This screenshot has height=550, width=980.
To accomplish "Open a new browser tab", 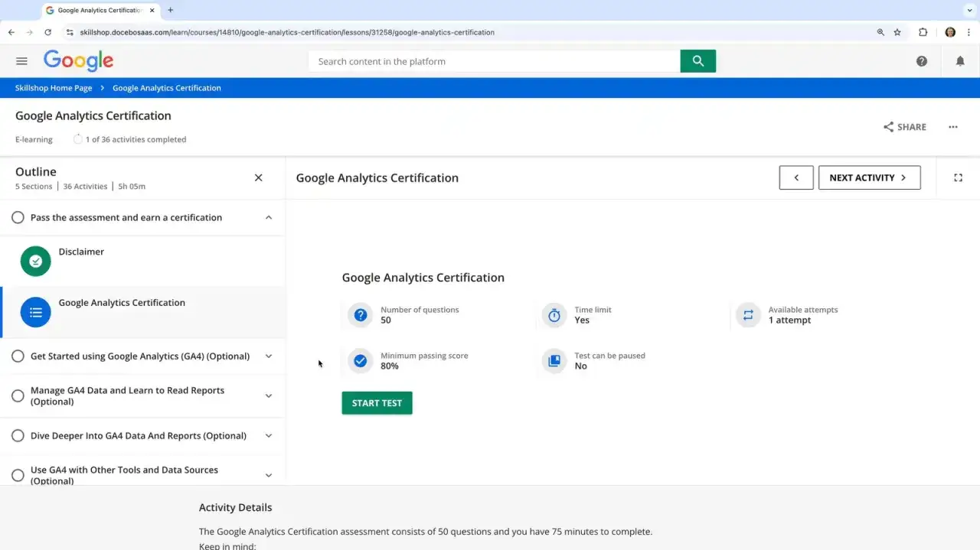I will (170, 10).
